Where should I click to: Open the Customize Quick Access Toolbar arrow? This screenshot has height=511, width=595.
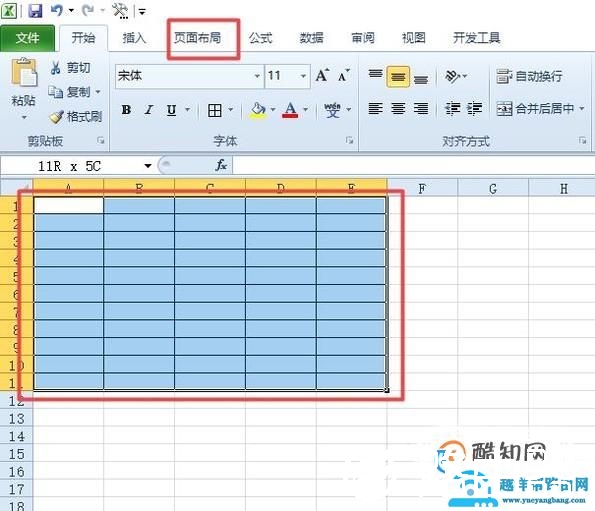click(x=142, y=11)
